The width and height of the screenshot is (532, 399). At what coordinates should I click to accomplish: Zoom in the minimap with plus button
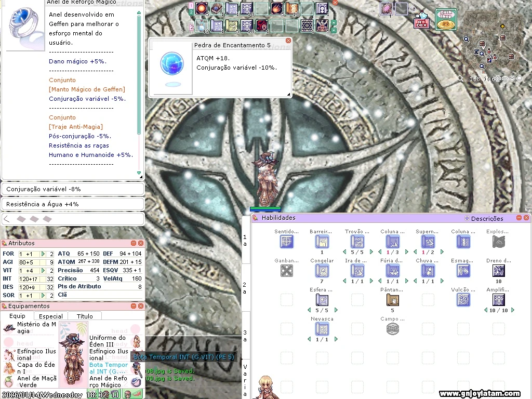click(498, 79)
